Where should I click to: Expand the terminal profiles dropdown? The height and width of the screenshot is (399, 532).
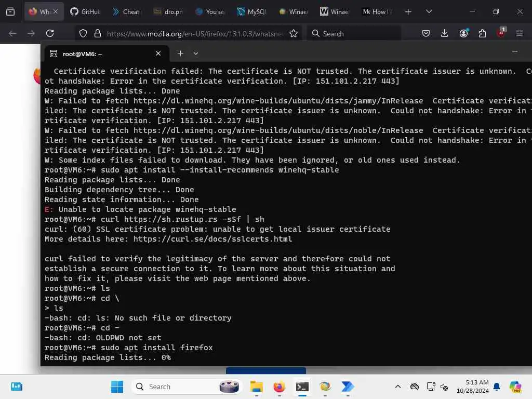(196, 54)
